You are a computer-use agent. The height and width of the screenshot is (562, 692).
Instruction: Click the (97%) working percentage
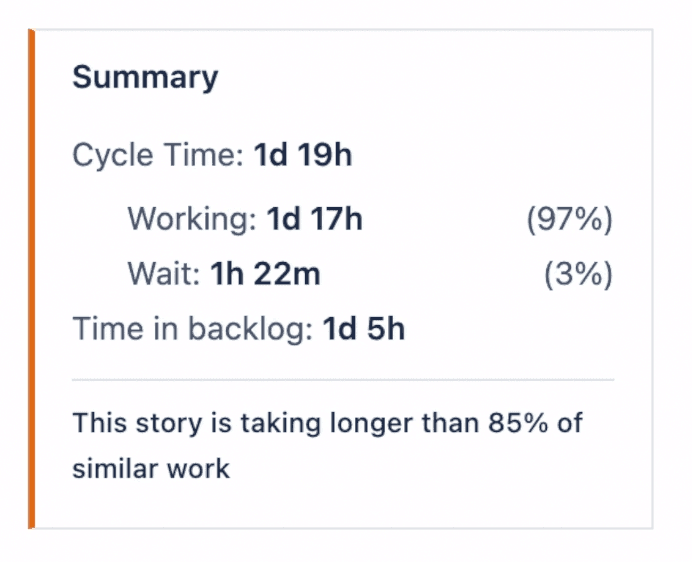(x=569, y=219)
